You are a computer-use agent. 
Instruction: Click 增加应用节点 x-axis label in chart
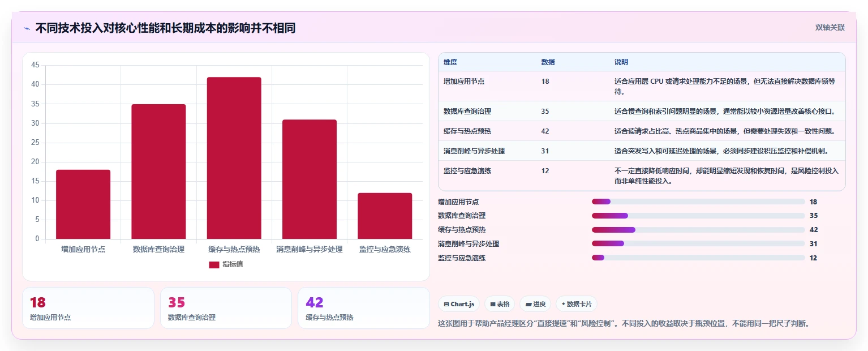(x=83, y=249)
